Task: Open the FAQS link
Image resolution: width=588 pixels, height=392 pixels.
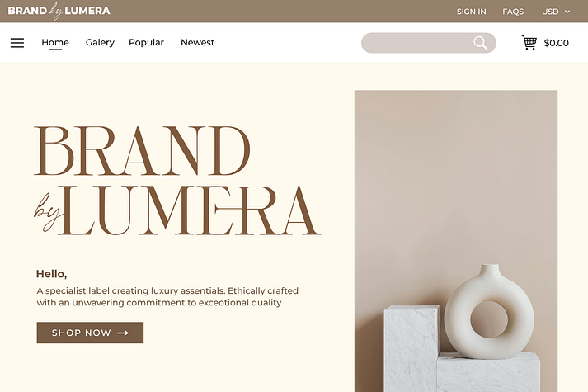Action: coord(513,12)
